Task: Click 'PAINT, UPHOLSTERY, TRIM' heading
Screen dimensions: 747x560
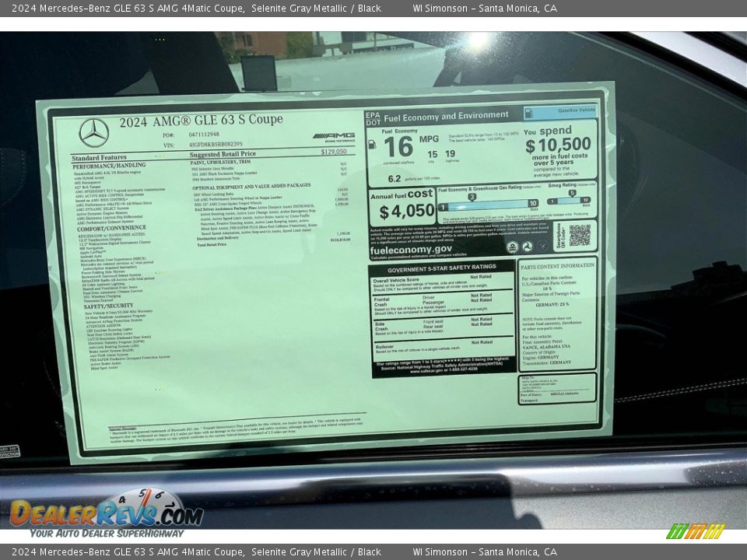Action: pos(220,163)
